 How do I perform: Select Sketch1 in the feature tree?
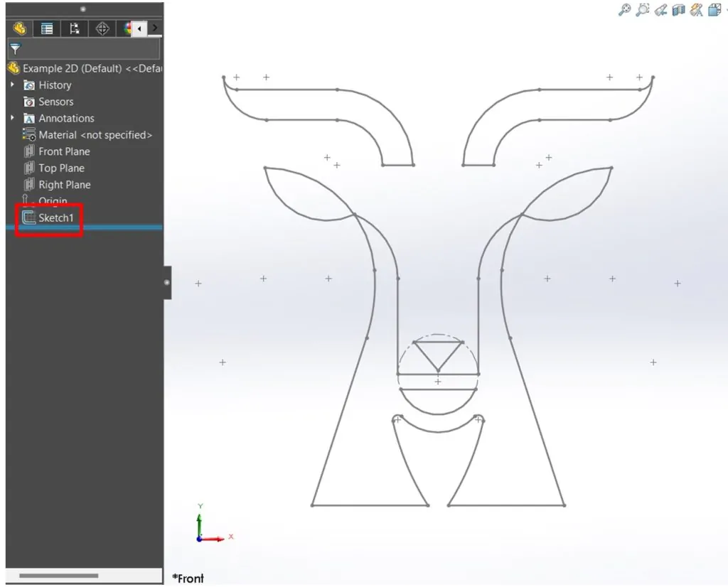[x=48, y=217]
